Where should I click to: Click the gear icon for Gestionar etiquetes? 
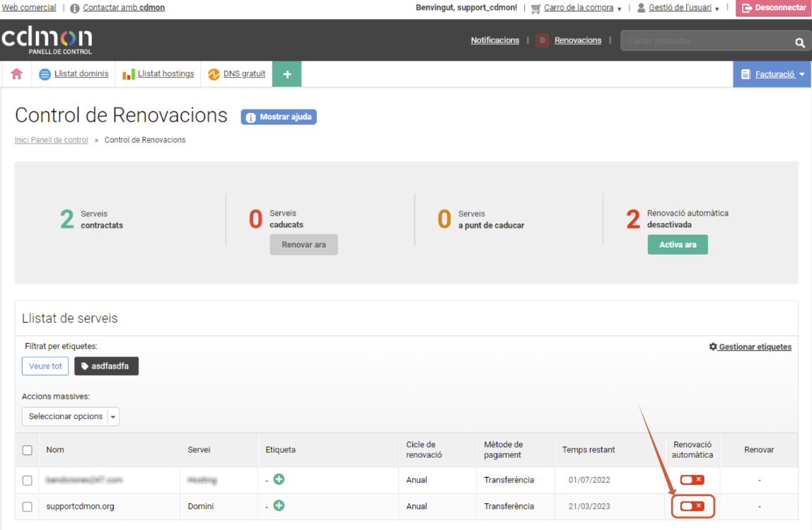[712, 346]
